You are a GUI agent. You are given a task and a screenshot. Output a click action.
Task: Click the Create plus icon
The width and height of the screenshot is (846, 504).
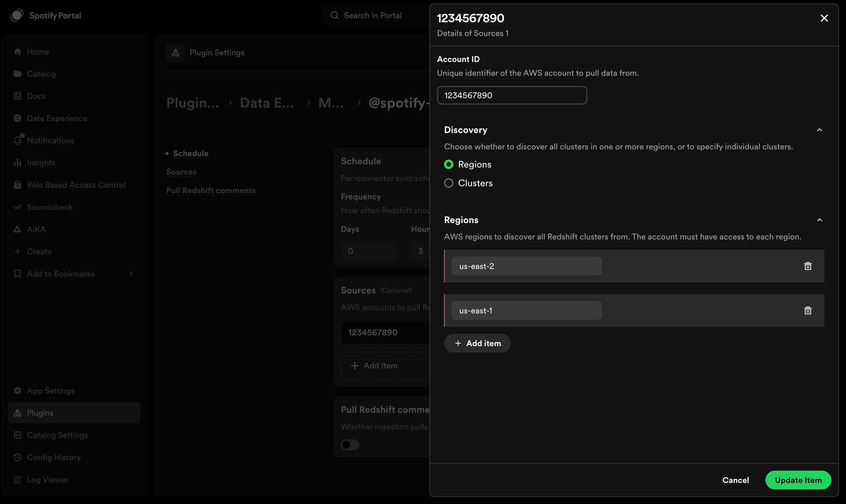(17, 252)
